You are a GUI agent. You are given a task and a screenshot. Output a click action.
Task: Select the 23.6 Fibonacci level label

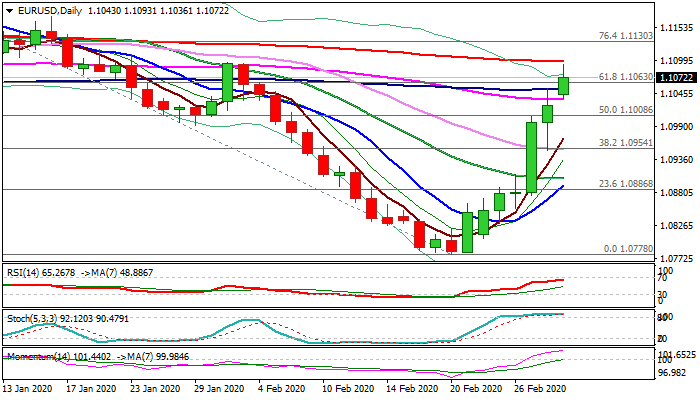(x=625, y=184)
